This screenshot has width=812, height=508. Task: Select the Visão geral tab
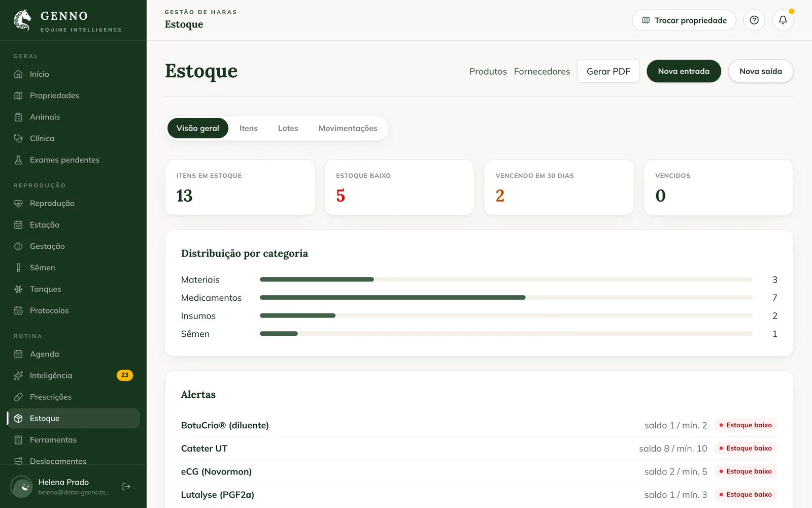197,128
